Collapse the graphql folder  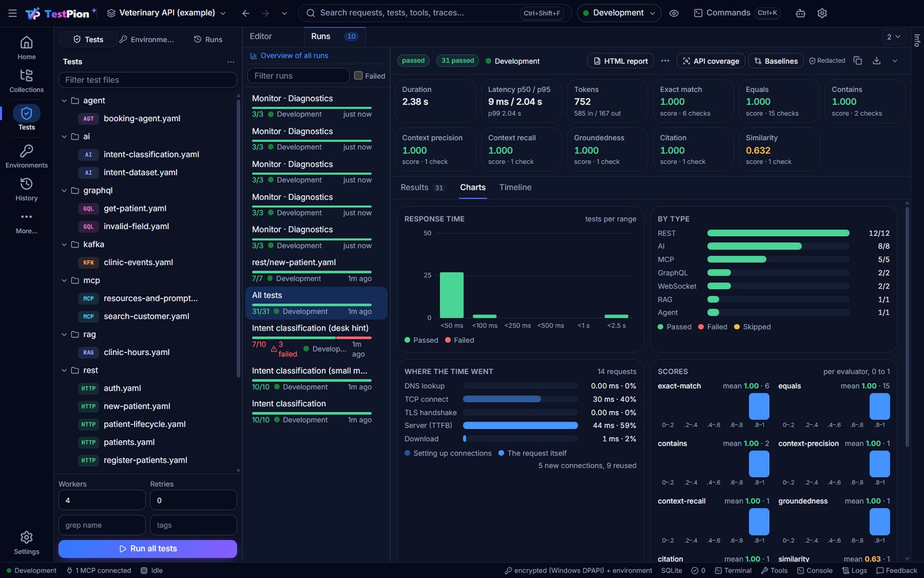pos(64,191)
